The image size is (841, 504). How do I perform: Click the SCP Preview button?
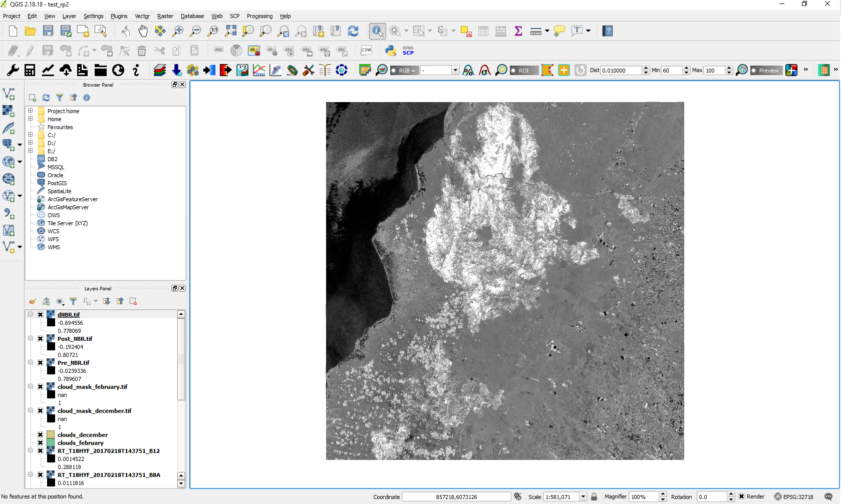pyautogui.click(x=766, y=71)
